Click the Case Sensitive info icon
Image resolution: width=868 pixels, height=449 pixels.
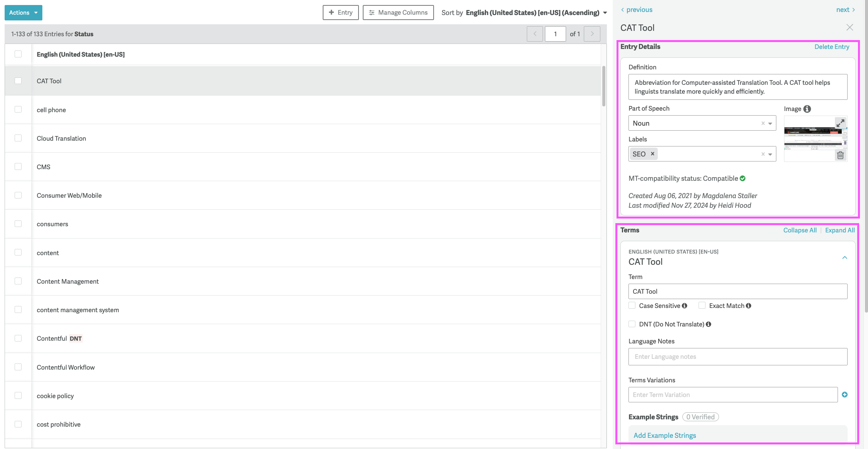click(684, 306)
